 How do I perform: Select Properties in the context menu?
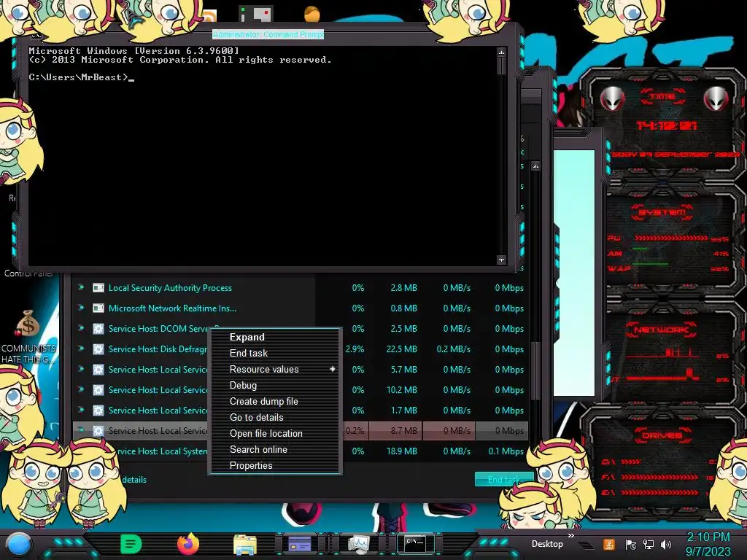click(x=274, y=466)
